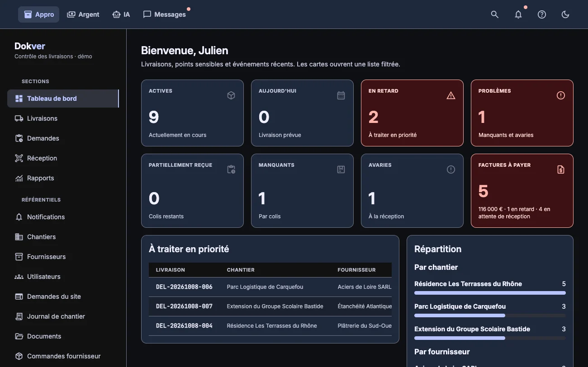Open delivery DEL-20261008-004
Image resolution: width=588 pixels, height=367 pixels.
point(184,326)
